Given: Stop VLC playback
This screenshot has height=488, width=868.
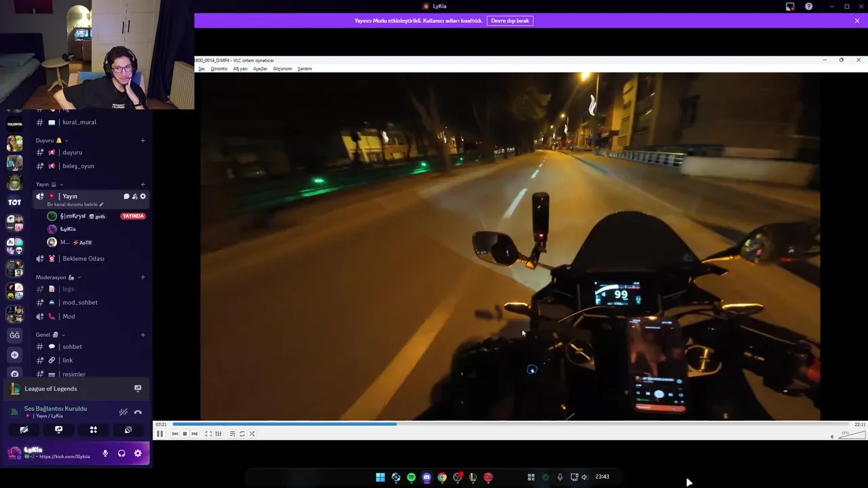Looking at the screenshot, I should click(x=184, y=434).
